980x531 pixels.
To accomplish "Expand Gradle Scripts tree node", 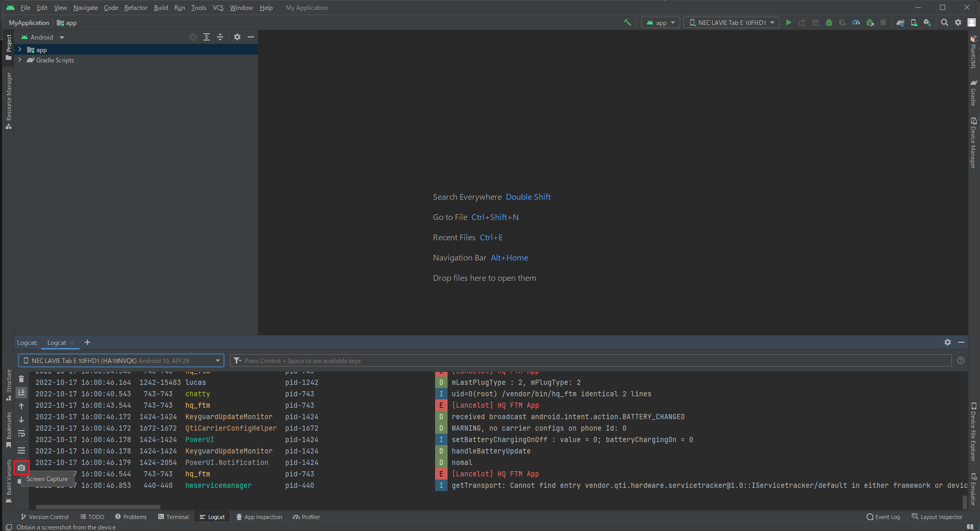I will 20,60.
